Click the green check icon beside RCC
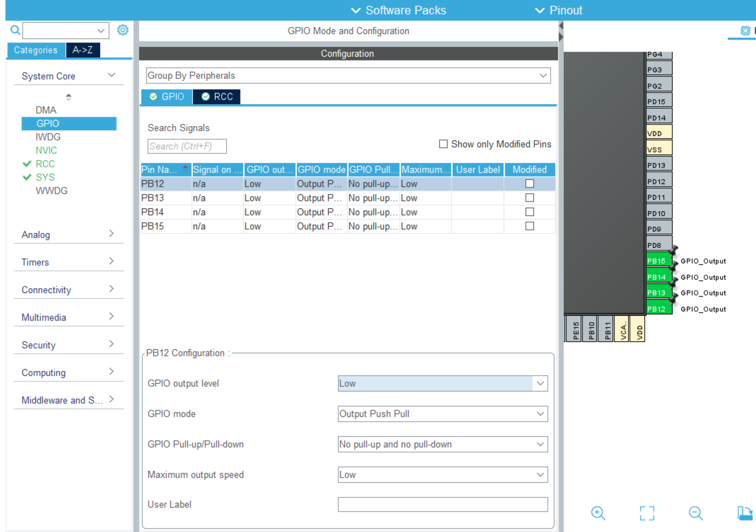756x532 pixels. coord(27,164)
